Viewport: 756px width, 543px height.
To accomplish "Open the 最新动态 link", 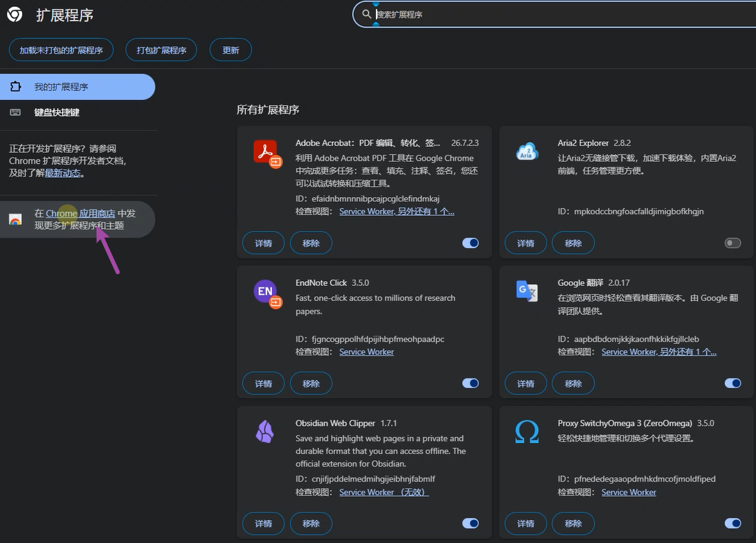I will 63,173.
